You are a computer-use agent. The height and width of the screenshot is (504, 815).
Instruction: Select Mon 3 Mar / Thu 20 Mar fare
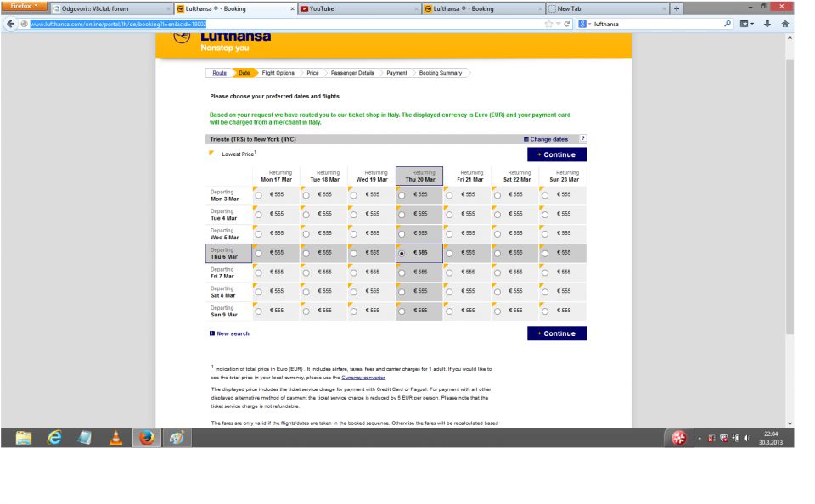coord(402,195)
